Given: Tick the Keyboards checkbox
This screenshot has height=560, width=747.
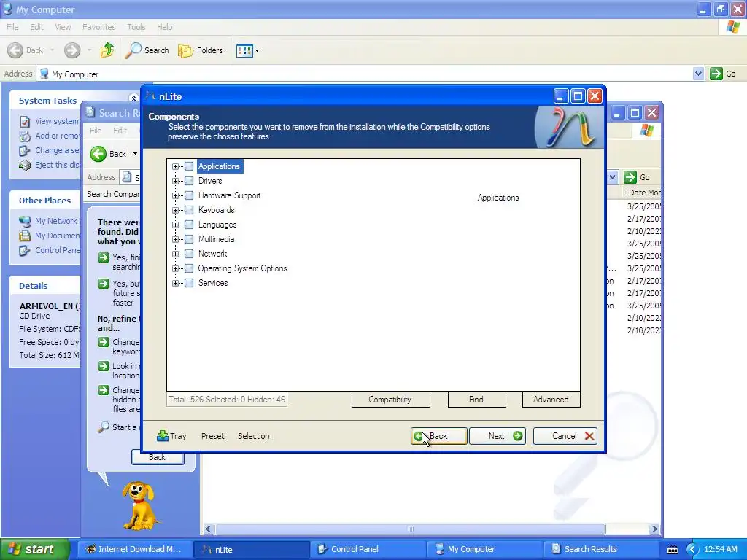Looking at the screenshot, I should [x=189, y=210].
